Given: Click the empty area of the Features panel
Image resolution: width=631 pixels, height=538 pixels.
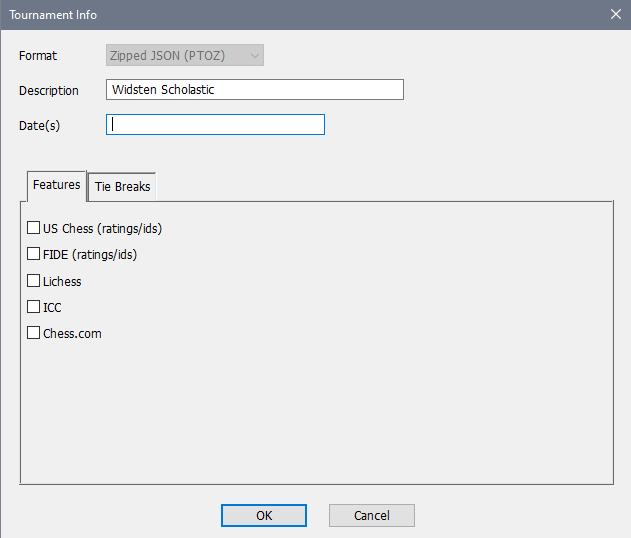Looking at the screenshot, I should tap(350, 400).
